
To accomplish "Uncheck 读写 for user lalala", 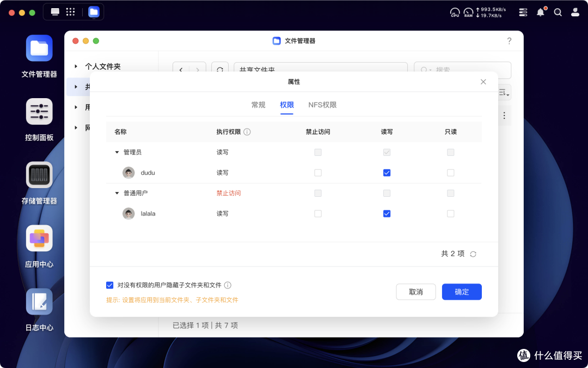I will click(387, 214).
